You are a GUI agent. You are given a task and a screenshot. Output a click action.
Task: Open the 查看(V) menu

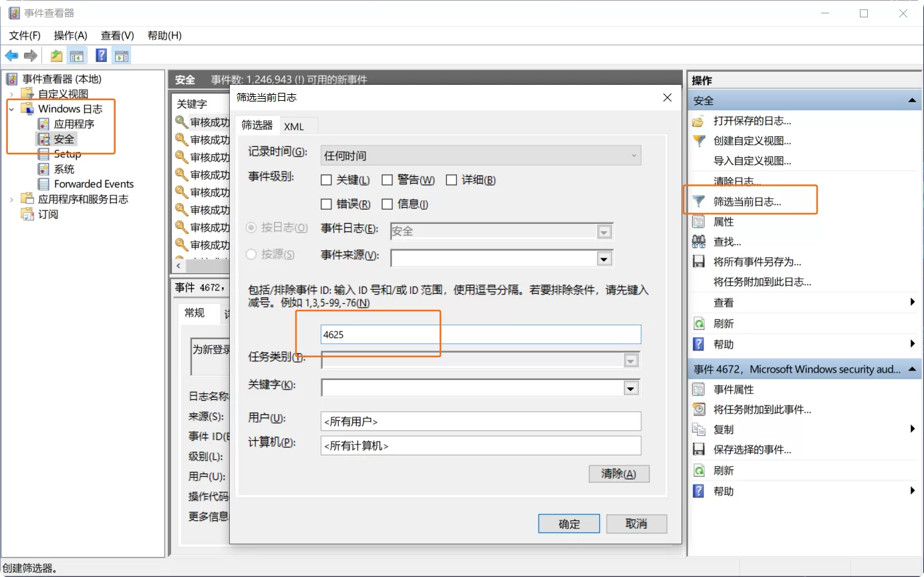[116, 35]
